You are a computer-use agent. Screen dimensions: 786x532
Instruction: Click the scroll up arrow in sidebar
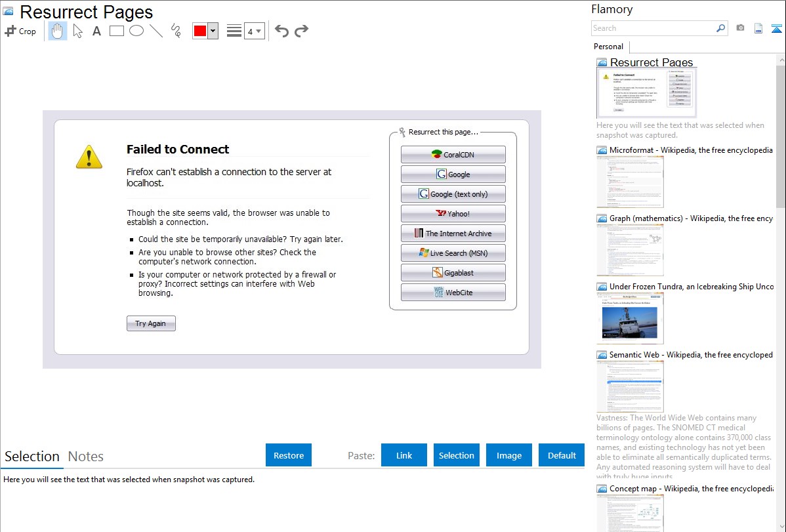[x=781, y=60]
